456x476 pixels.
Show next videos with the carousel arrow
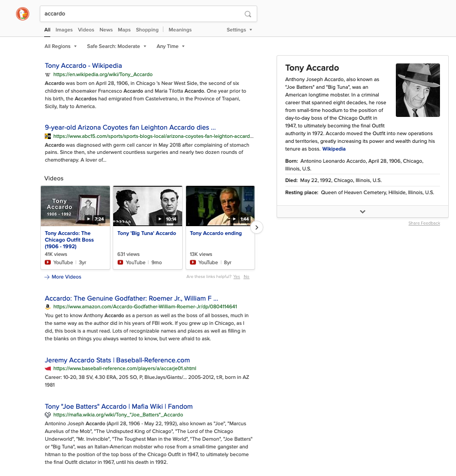pyautogui.click(x=257, y=227)
